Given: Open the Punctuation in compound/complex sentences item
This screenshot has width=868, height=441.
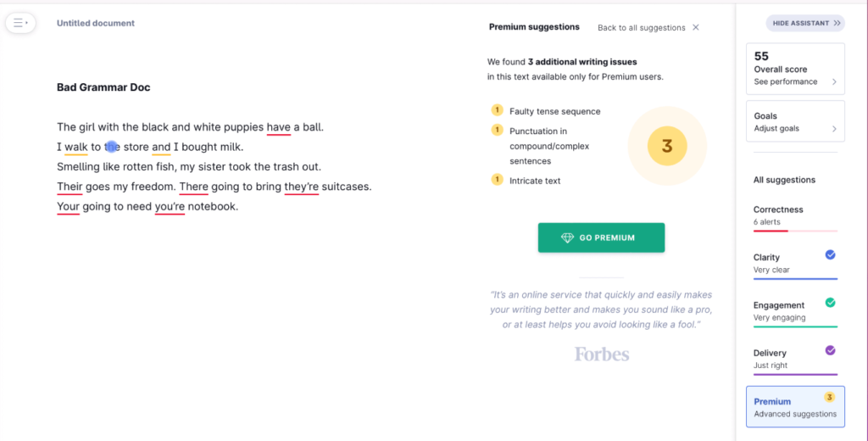Looking at the screenshot, I should point(549,146).
